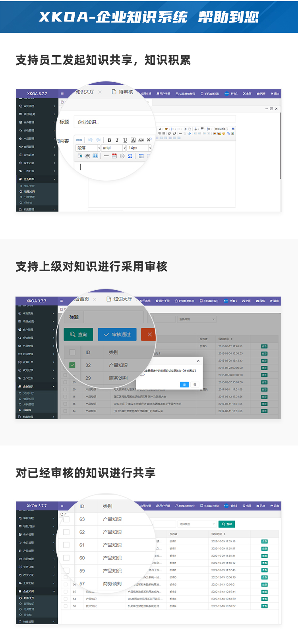Uncheck the checked box for ID 32
This screenshot has height=644, width=298.
[x=72, y=365]
